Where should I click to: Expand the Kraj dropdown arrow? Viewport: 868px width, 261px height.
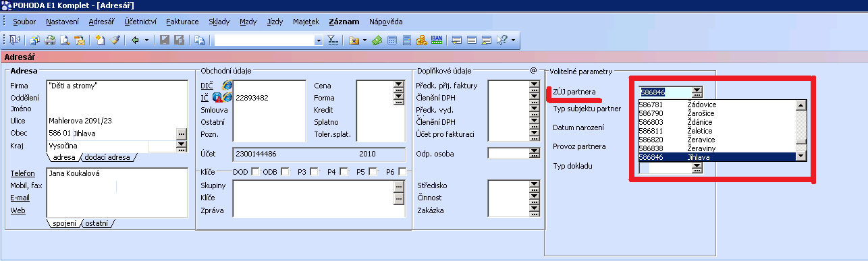(181, 145)
